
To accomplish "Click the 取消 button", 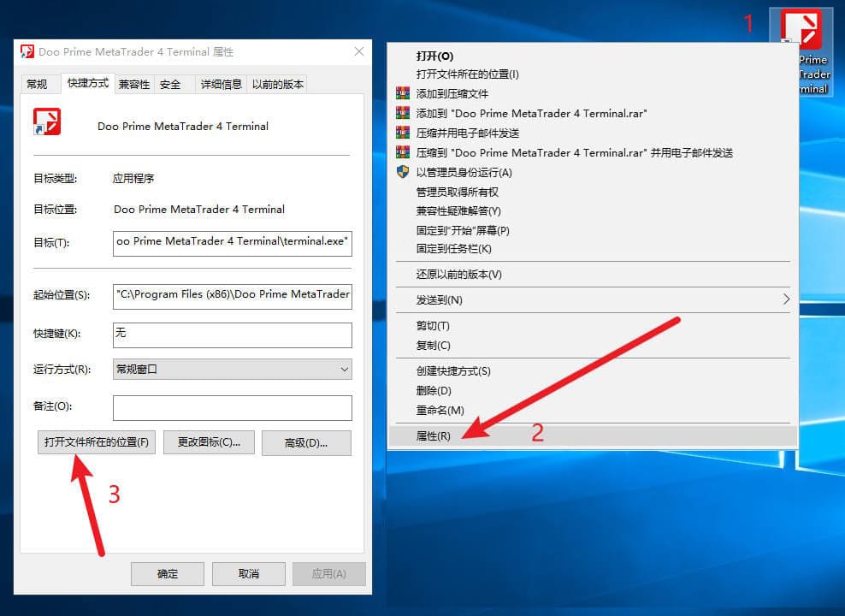I will coord(249,574).
